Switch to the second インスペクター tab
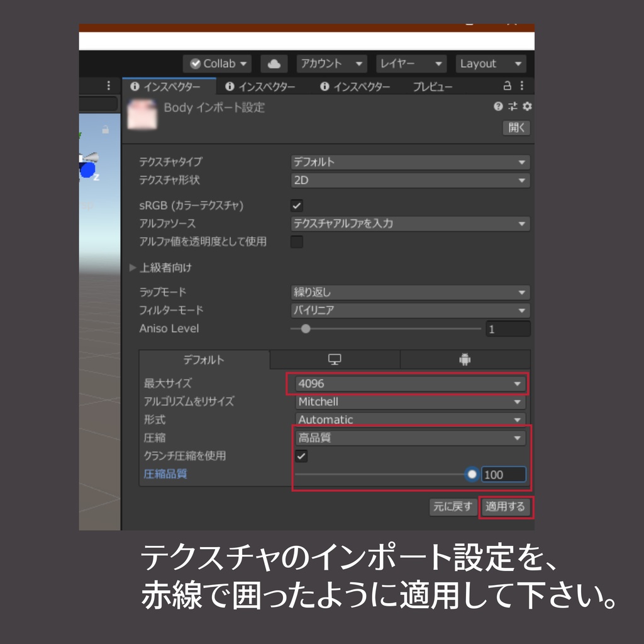 [260, 87]
